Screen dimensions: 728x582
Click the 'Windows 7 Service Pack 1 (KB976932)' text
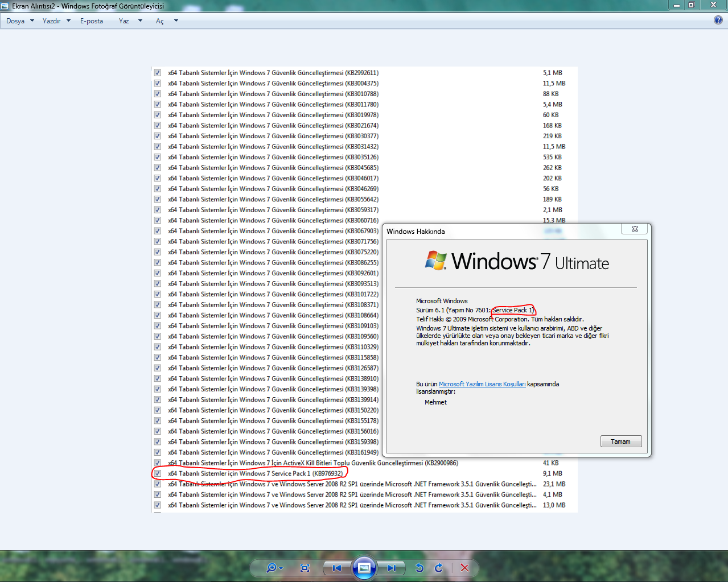click(291, 473)
